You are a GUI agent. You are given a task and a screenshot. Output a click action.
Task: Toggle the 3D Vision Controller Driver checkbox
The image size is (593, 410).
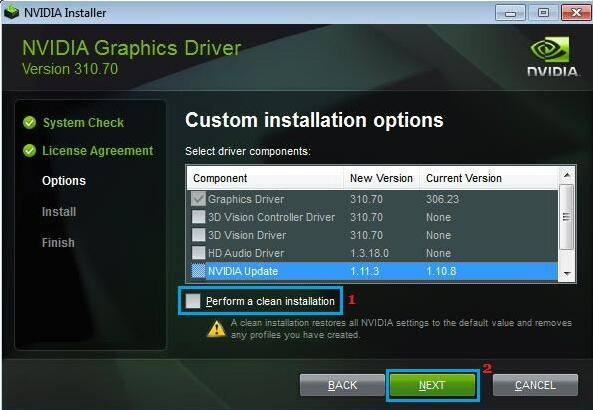[x=199, y=217]
